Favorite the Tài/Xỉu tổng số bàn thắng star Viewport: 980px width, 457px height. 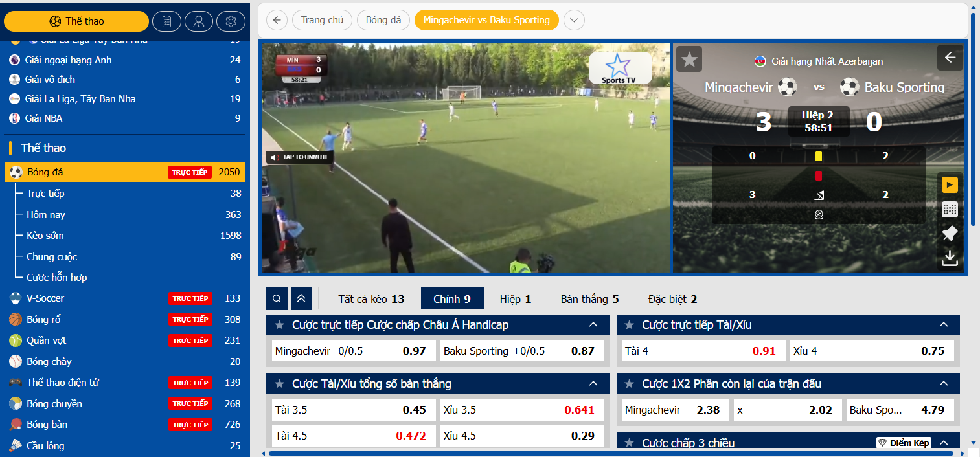(x=280, y=384)
